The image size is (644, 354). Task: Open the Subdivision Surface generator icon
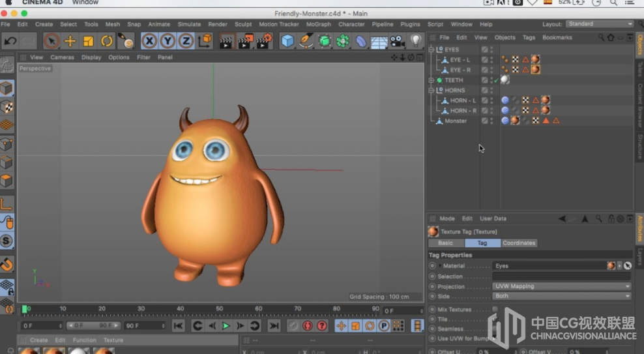325,41
